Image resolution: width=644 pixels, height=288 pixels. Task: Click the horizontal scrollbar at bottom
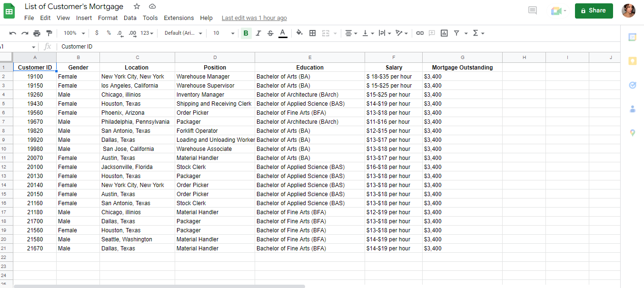point(159,286)
